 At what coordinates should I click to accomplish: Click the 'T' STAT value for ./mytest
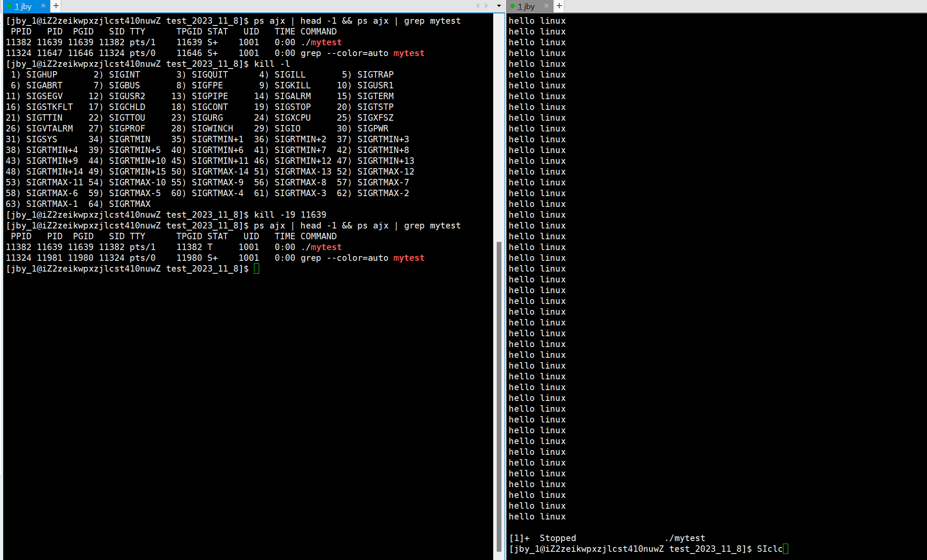click(210, 247)
